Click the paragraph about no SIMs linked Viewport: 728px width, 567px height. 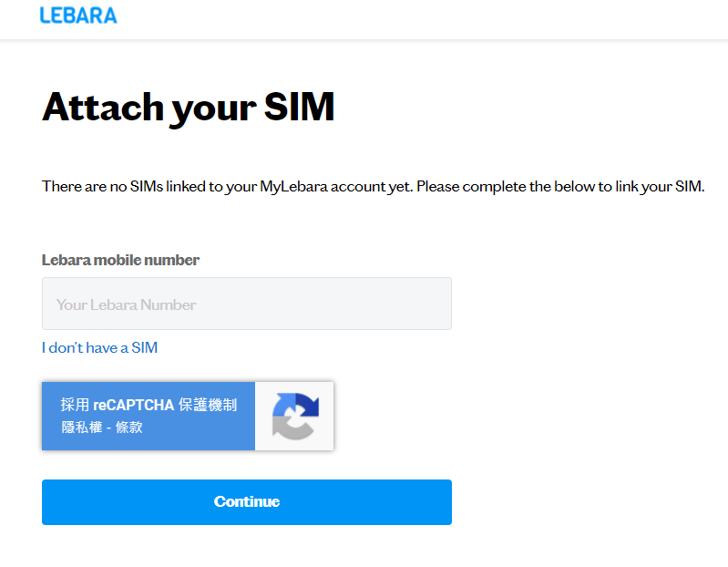tap(374, 187)
